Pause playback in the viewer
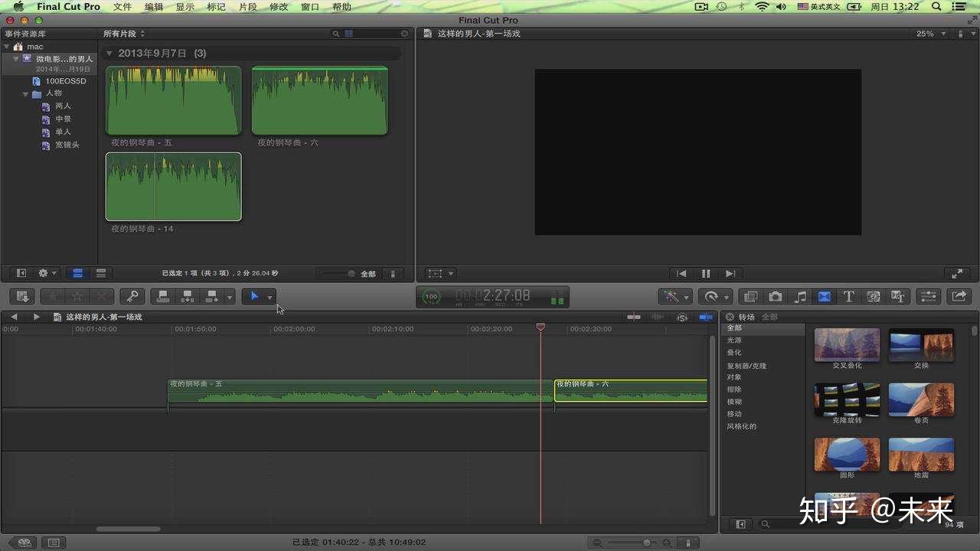 (x=706, y=273)
